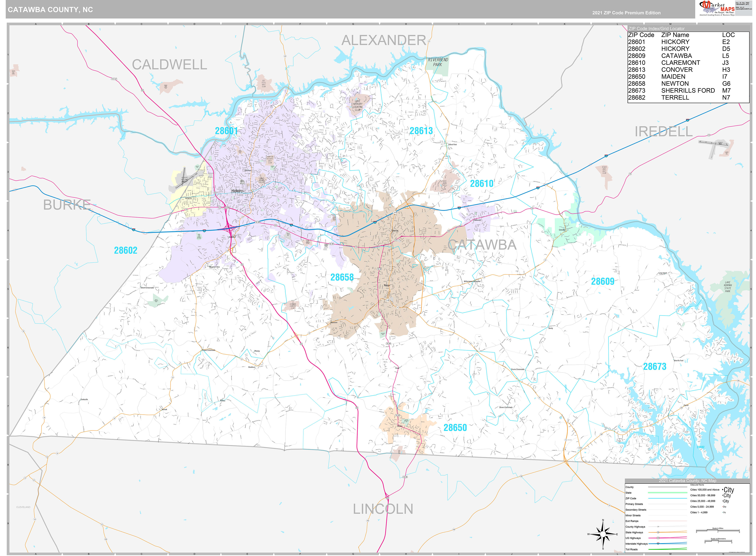Click the State Highways marker in legend

click(x=658, y=532)
